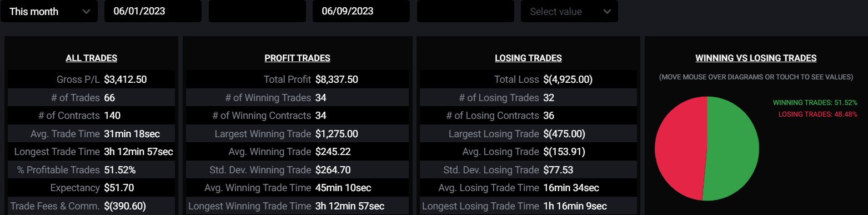Image resolution: width=868 pixels, height=215 pixels.
Task: Click the LOSING TRADES legend entry
Action: (818, 114)
